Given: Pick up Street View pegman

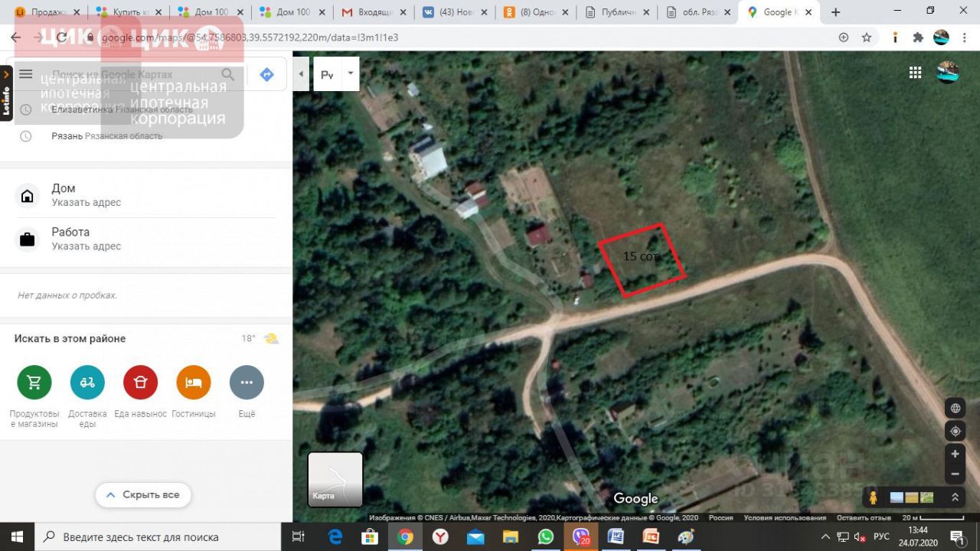Looking at the screenshot, I should point(873,497).
